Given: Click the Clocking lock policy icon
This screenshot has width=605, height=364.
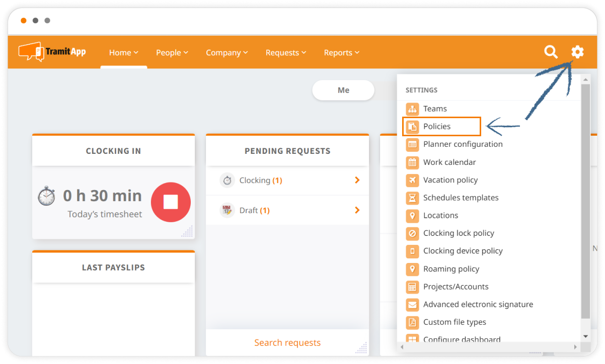Looking at the screenshot, I should pyautogui.click(x=412, y=233).
